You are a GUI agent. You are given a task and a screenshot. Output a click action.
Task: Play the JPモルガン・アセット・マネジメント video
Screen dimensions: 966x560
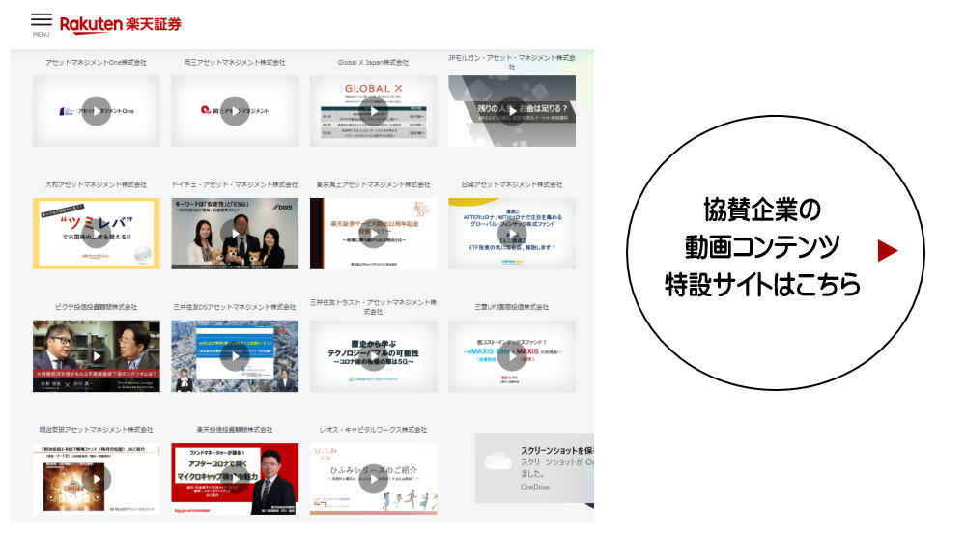[512, 111]
